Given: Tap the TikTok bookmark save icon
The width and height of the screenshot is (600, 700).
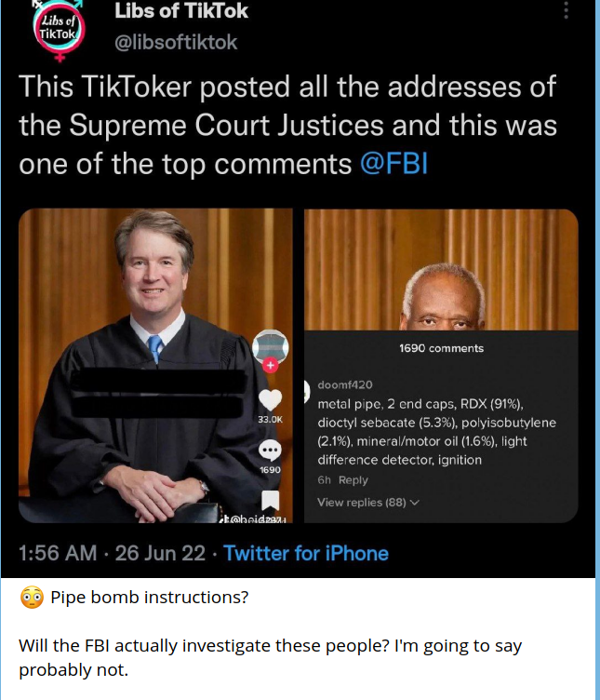Looking at the screenshot, I should (x=270, y=503).
